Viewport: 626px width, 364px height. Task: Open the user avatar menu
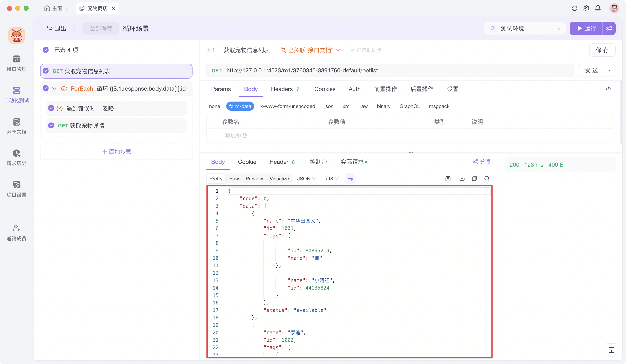point(614,8)
